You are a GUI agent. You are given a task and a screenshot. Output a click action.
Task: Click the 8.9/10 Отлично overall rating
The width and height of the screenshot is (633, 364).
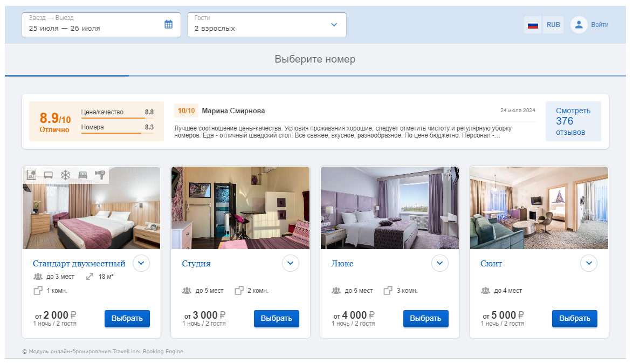[x=55, y=122]
